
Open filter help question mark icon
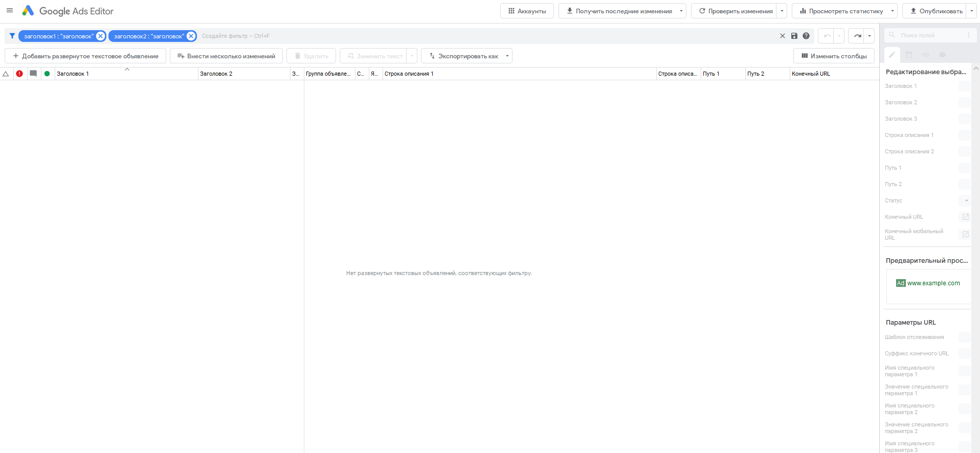pos(806,36)
